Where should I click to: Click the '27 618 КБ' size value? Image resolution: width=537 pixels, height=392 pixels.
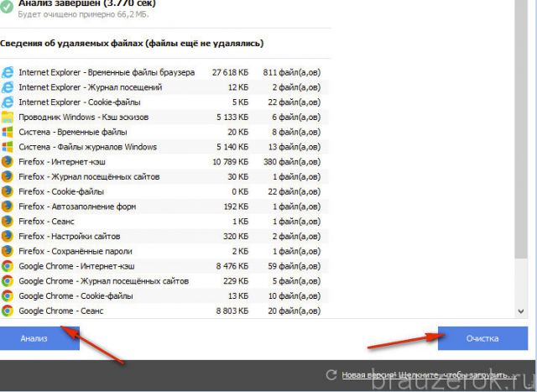click(x=230, y=72)
